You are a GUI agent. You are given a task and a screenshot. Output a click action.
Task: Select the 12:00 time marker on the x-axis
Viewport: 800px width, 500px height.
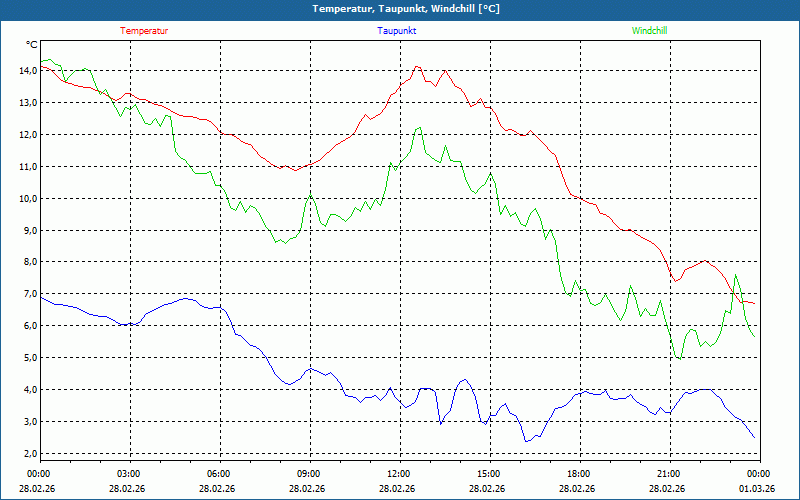coord(398,473)
